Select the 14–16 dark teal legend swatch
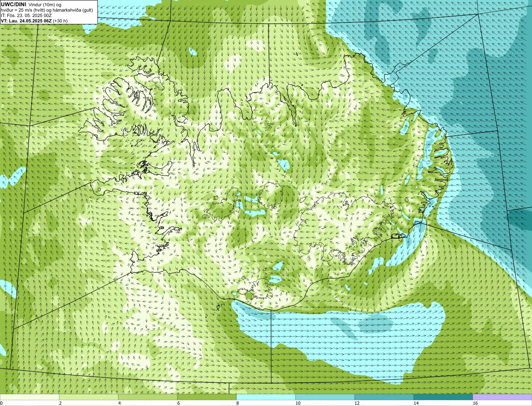 point(443,397)
